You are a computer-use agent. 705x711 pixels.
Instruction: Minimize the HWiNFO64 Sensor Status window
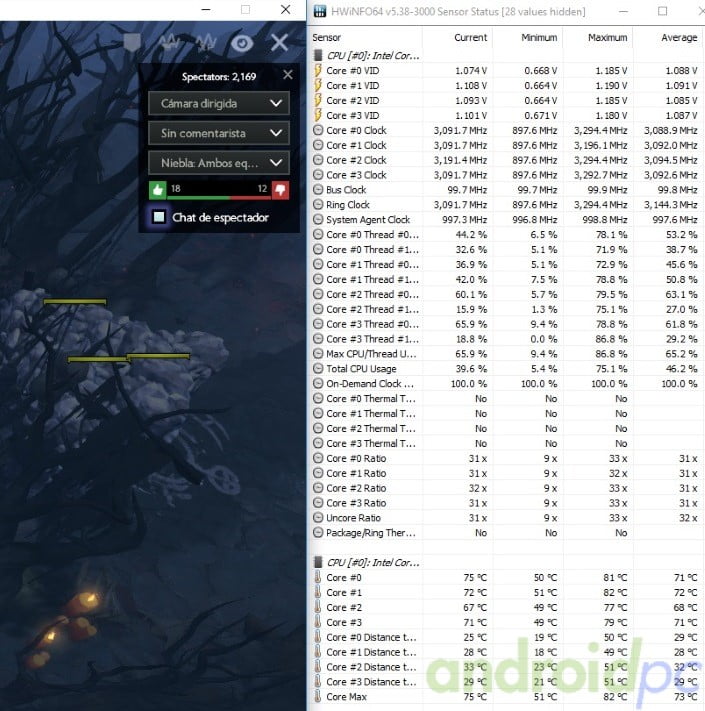623,11
